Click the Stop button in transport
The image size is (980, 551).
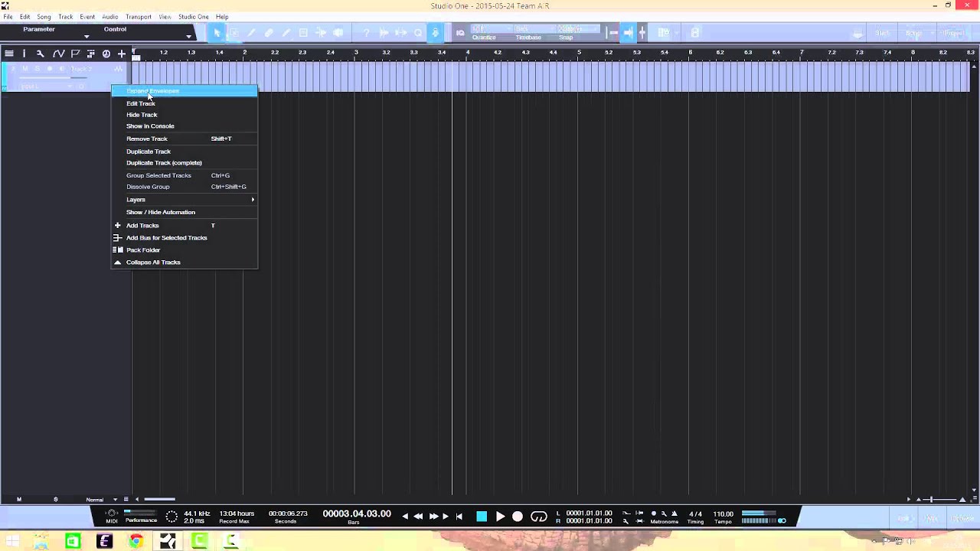tap(482, 517)
